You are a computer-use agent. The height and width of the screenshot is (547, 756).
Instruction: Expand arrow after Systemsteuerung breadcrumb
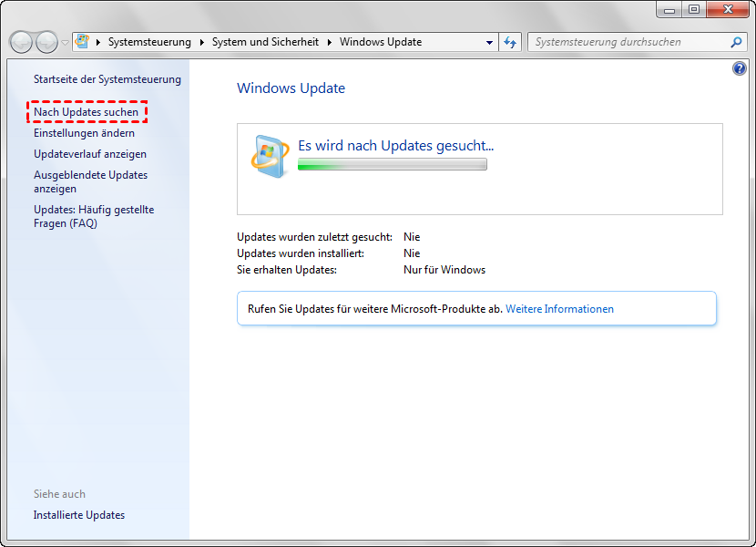point(201,42)
